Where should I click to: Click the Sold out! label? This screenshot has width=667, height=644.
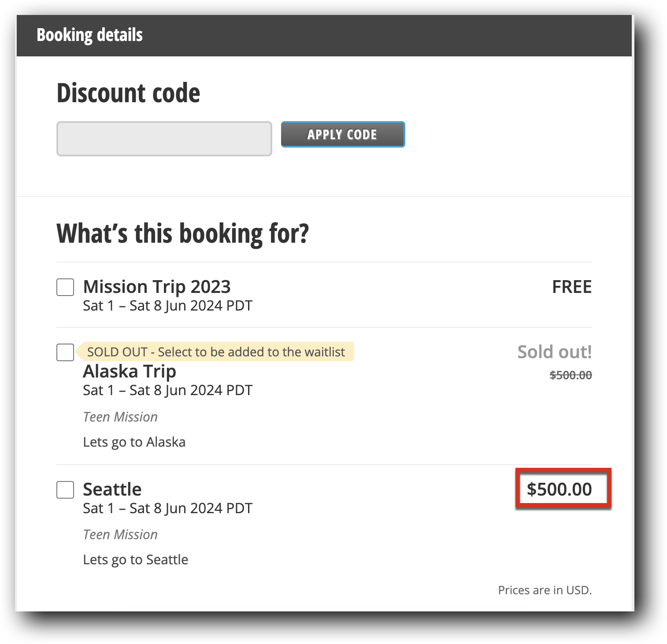[553, 352]
